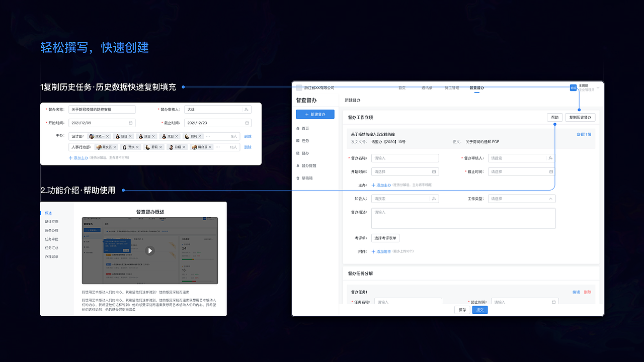
Task: Switch to the 员工管理 navigation tab
Action: [452, 87]
